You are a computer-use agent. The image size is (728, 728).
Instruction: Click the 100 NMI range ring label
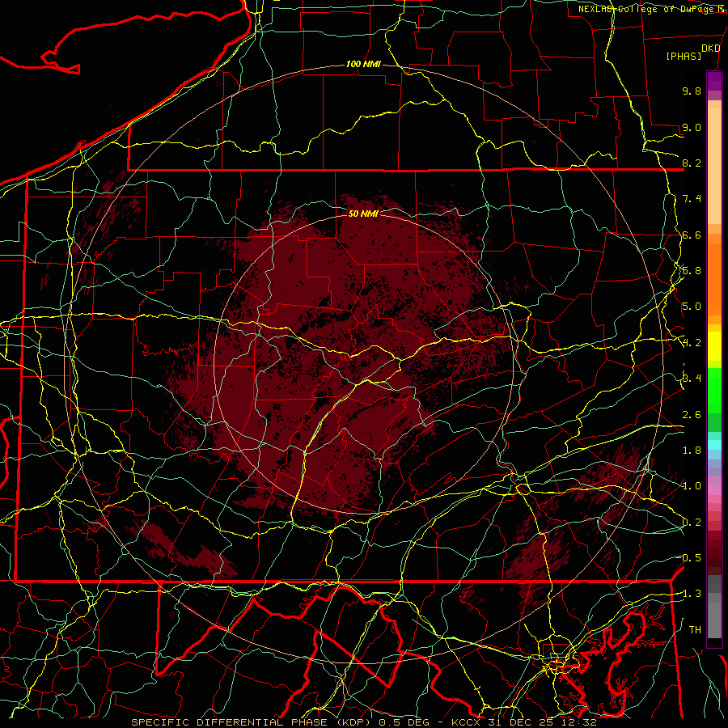(363, 64)
